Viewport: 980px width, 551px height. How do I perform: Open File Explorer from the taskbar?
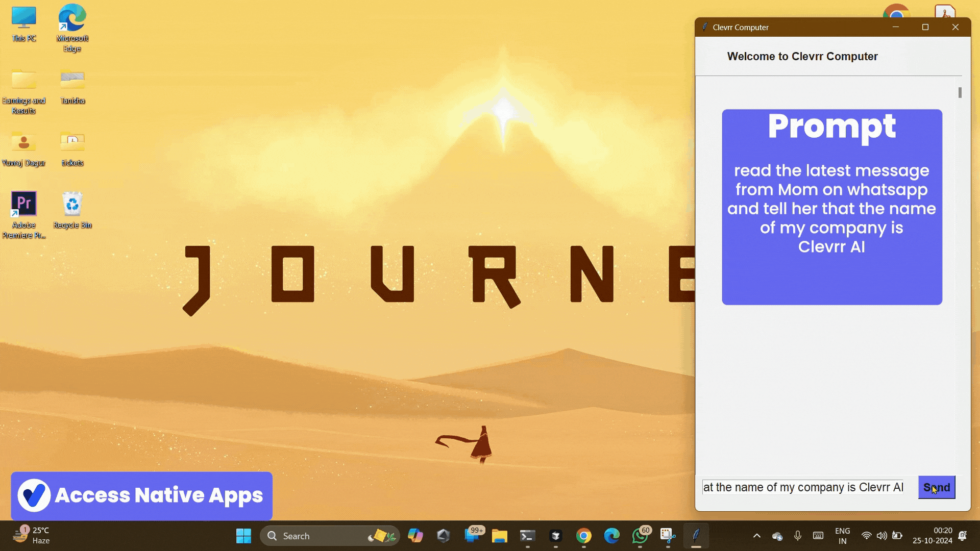point(499,536)
